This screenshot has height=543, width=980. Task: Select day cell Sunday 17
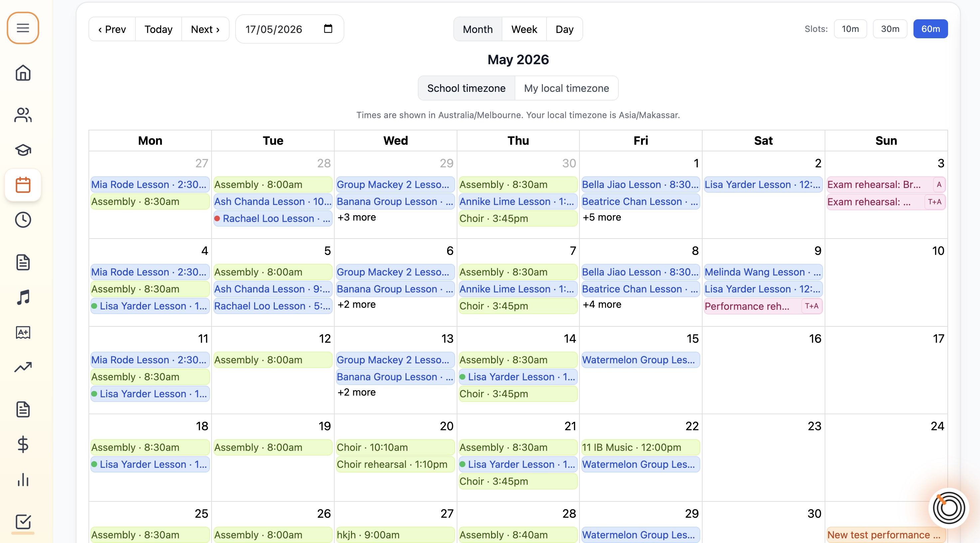(886, 370)
